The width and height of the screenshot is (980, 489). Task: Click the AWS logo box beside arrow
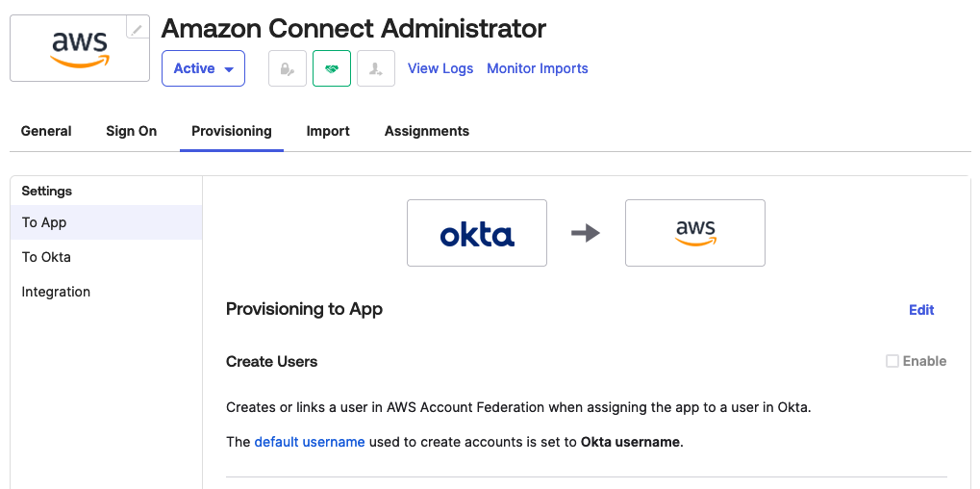point(695,233)
